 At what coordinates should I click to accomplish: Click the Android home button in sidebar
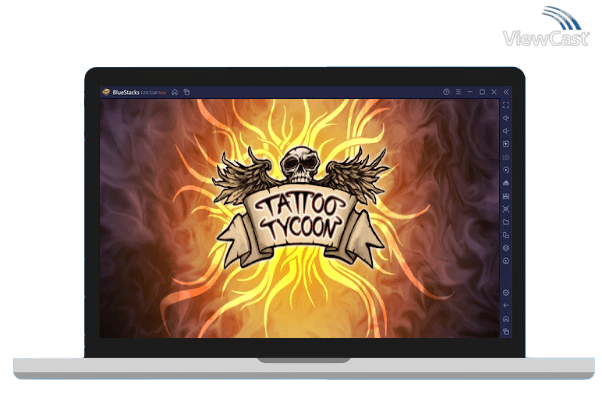click(x=506, y=319)
